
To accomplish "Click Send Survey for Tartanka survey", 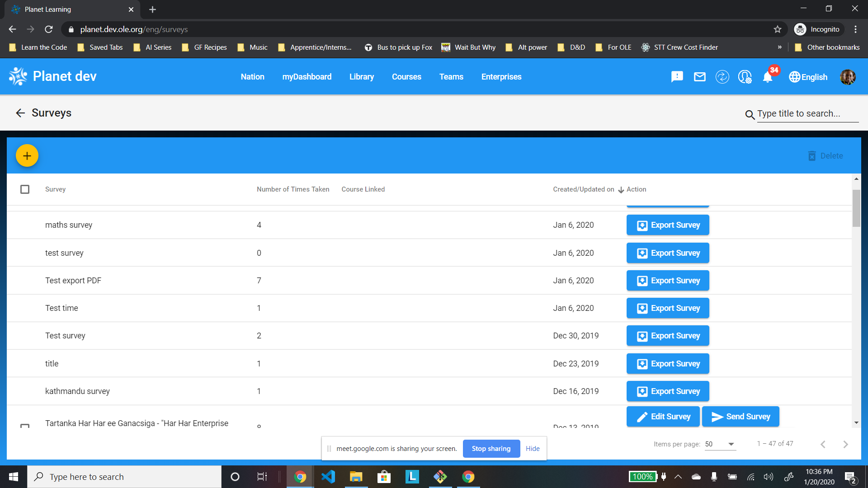I will pos(740,416).
